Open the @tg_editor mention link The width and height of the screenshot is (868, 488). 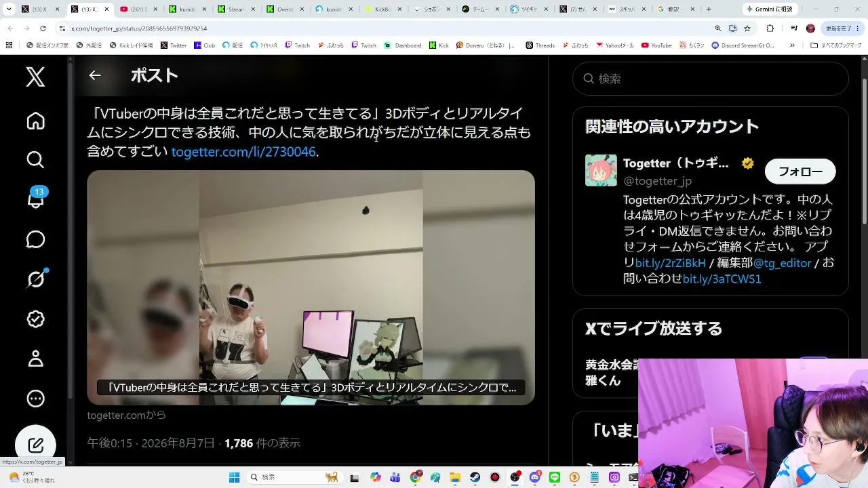pos(783,263)
